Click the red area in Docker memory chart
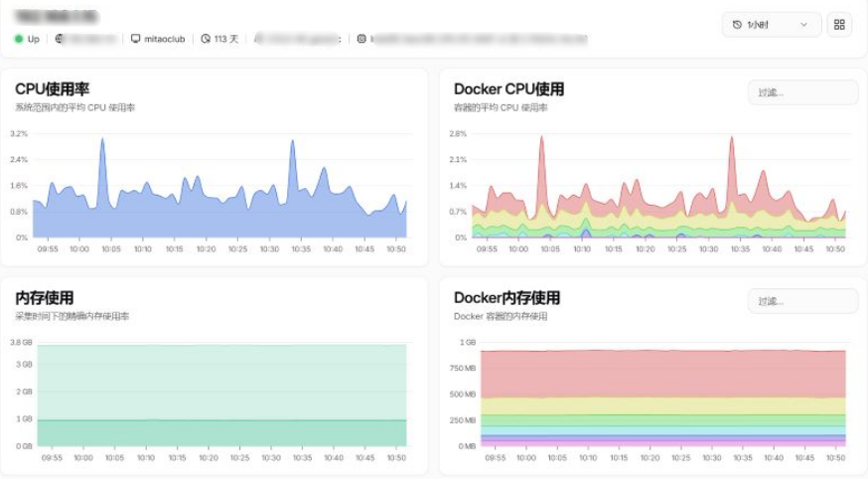 pyautogui.click(x=662, y=375)
